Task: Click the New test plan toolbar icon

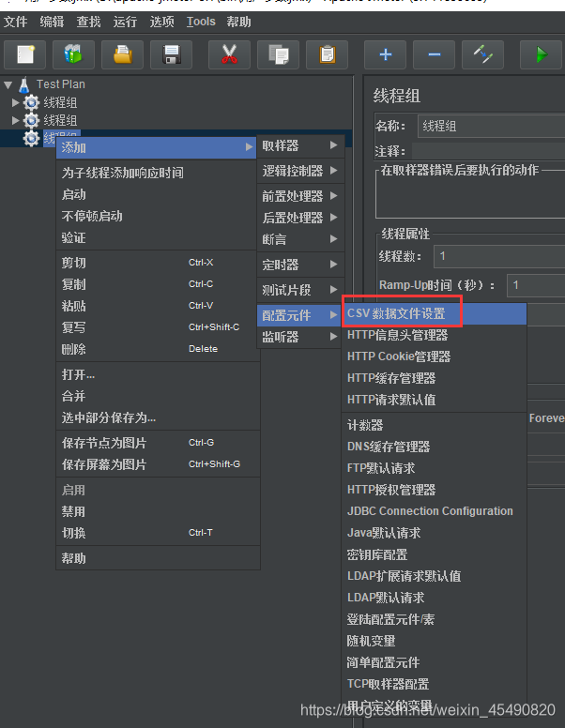Action: (25, 54)
